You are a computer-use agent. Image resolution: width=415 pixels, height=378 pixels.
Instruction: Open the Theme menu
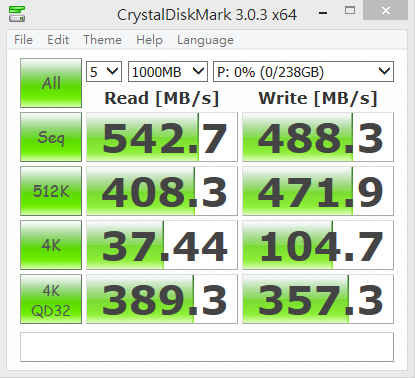pos(102,40)
